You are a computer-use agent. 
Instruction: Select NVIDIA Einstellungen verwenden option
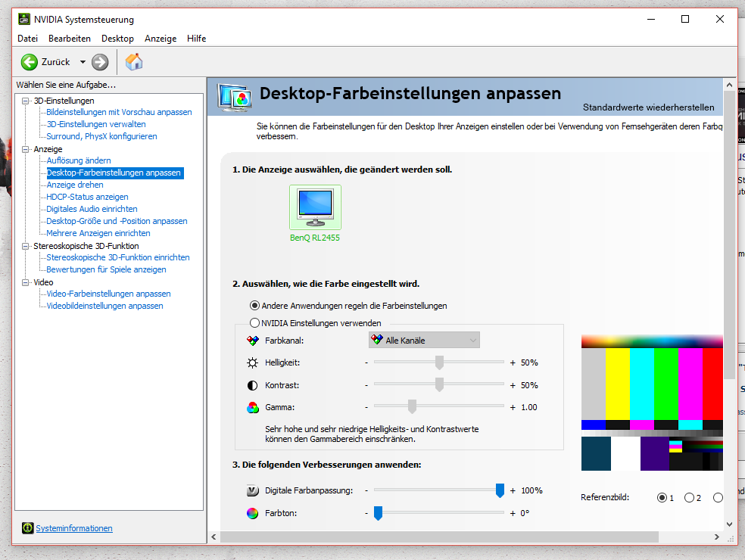pos(316,323)
